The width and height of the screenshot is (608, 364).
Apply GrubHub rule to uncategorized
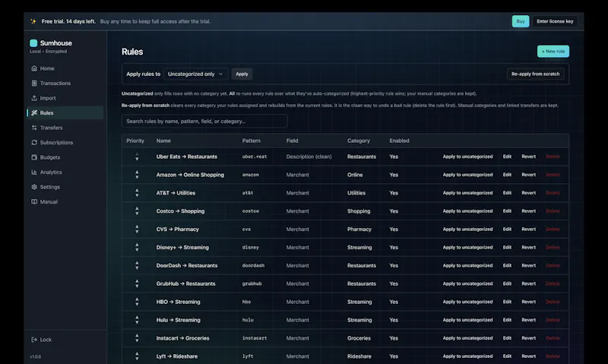click(x=467, y=283)
